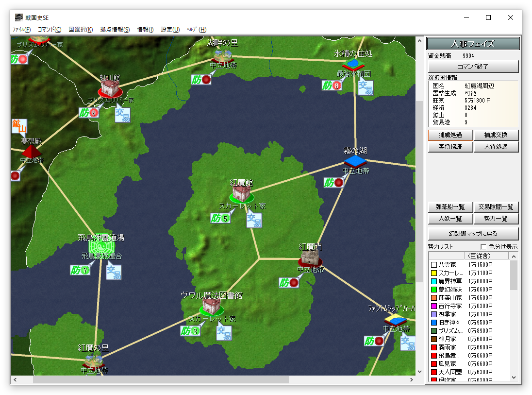Click the 紅魔館 castle icon on the map

[x=242, y=193]
